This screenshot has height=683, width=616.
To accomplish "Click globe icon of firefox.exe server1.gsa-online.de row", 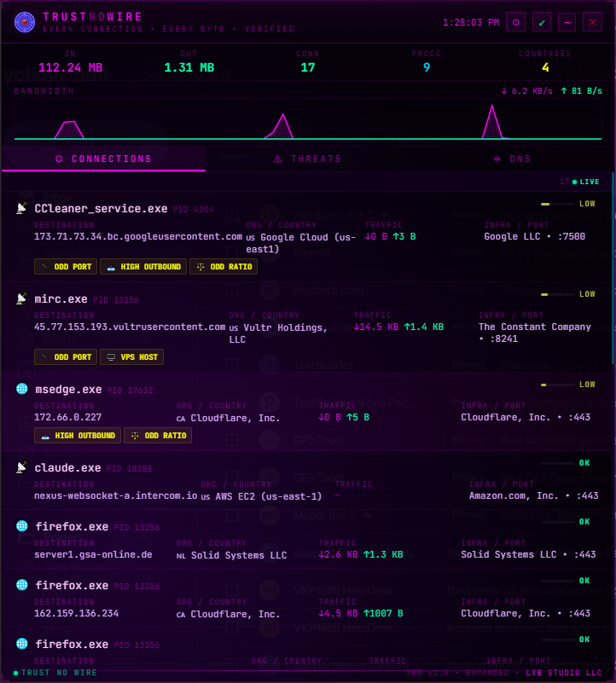I will tap(22, 526).
